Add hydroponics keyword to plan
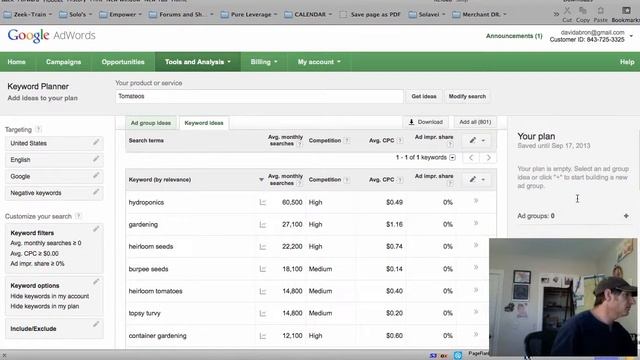 pos(476,201)
